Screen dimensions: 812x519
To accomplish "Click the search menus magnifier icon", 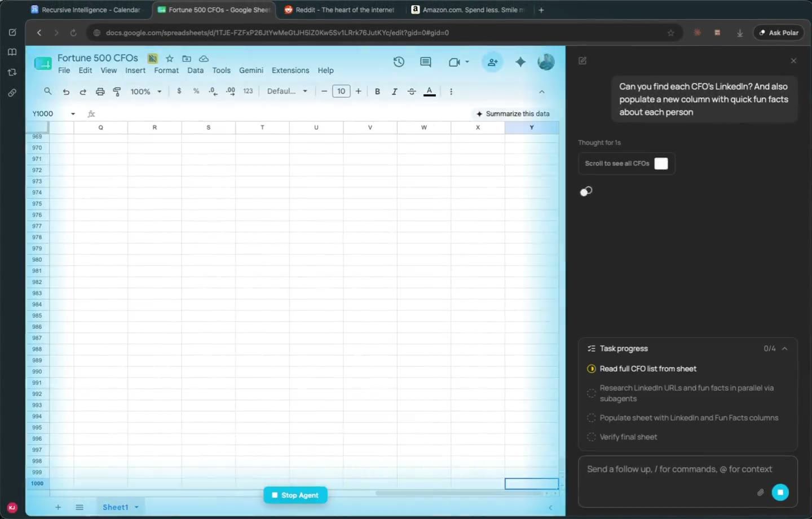I will pyautogui.click(x=48, y=91).
